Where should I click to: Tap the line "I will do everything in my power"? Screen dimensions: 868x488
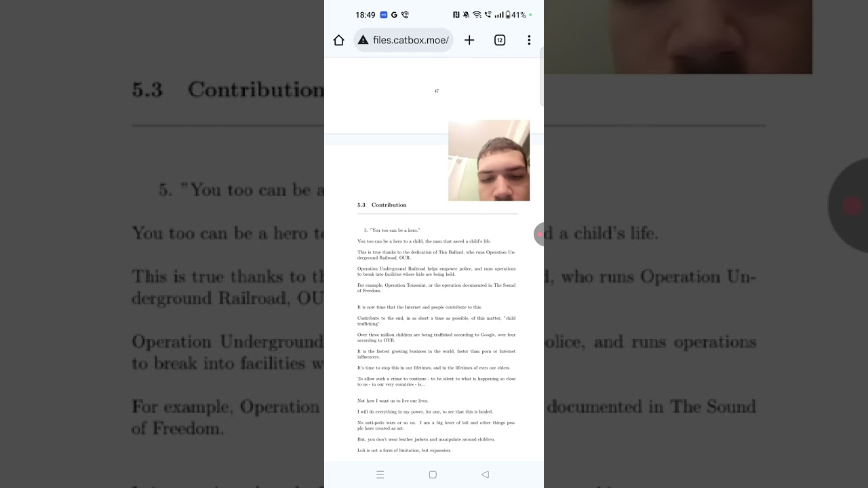(425, 411)
